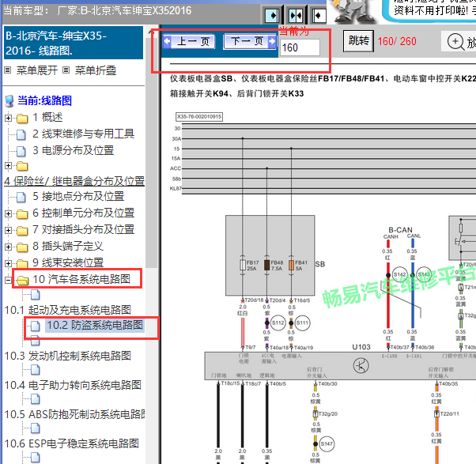Image resolution: width=476 pixels, height=464 pixels.
Task: Click the folder icon for 9 线束安装位置
Action: tap(22, 264)
